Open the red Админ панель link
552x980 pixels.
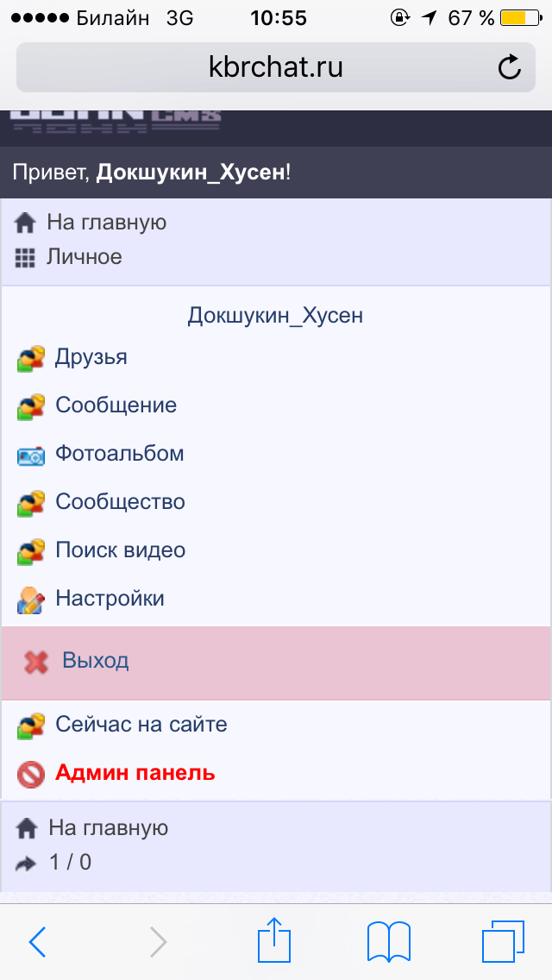tap(135, 773)
